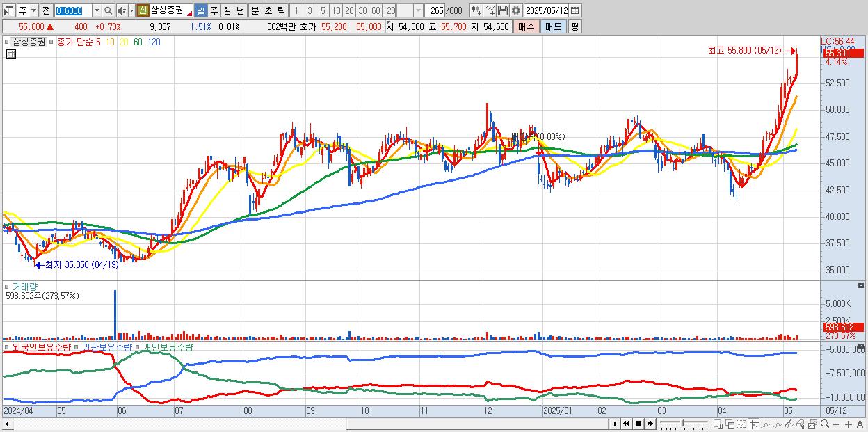Click the 주 type selector box
Screen dimensions: 868x432
point(23,10)
